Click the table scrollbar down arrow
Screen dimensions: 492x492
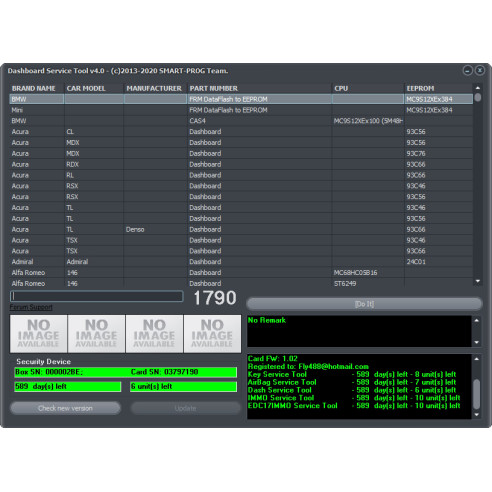click(x=478, y=281)
